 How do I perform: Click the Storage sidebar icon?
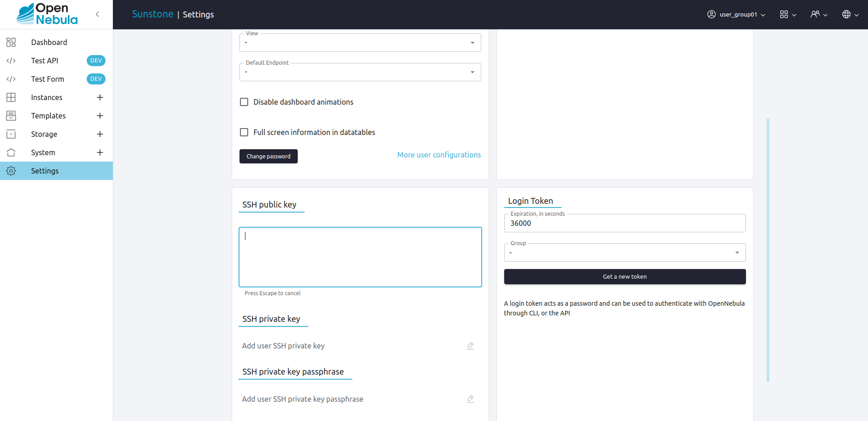pos(11,134)
